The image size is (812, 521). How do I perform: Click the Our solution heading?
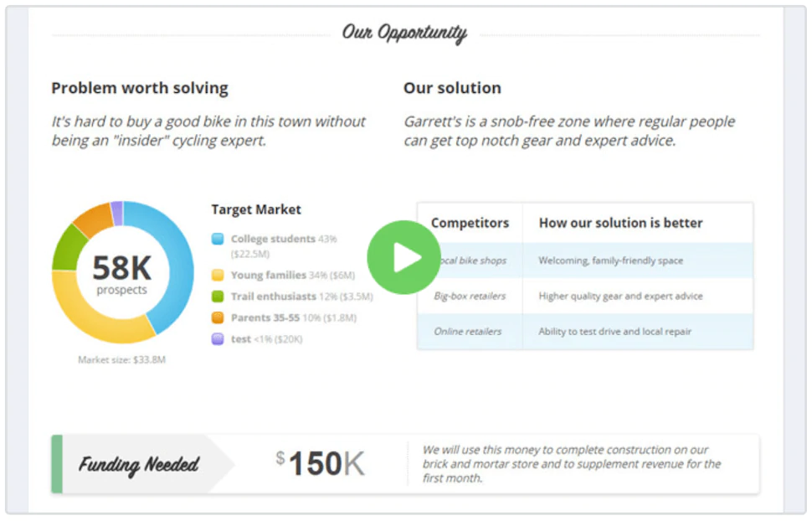coord(452,88)
